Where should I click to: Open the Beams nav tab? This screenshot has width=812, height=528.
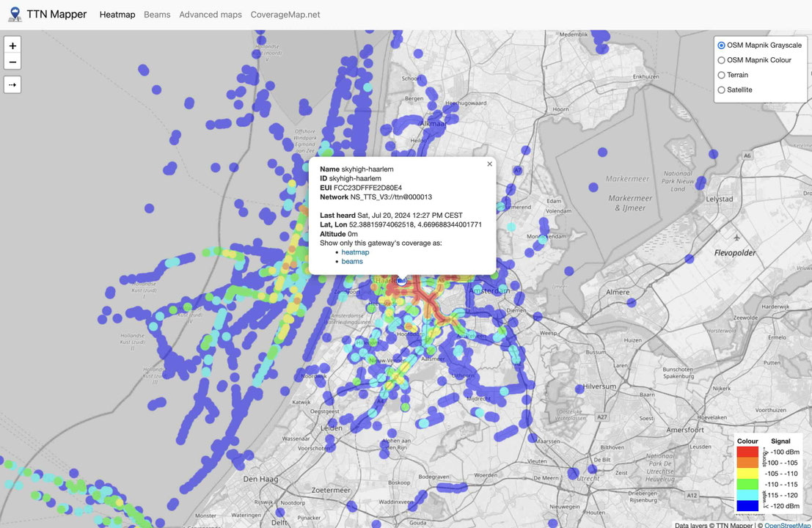point(157,15)
